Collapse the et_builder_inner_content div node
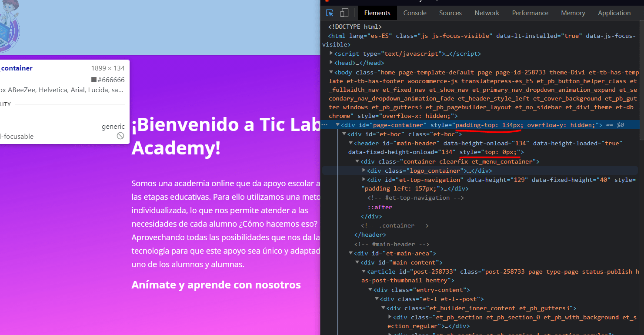This screenshot has width=644, height=335. click(x=384, y=308)
